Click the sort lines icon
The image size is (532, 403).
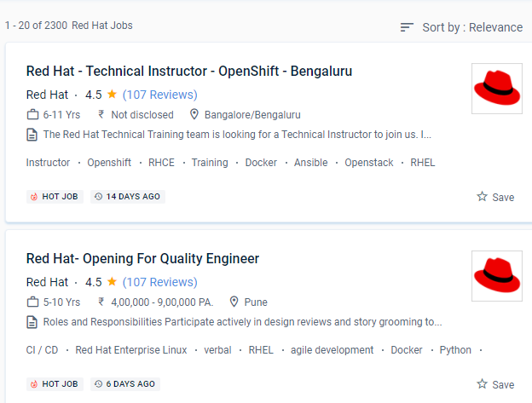pos(407,27)
